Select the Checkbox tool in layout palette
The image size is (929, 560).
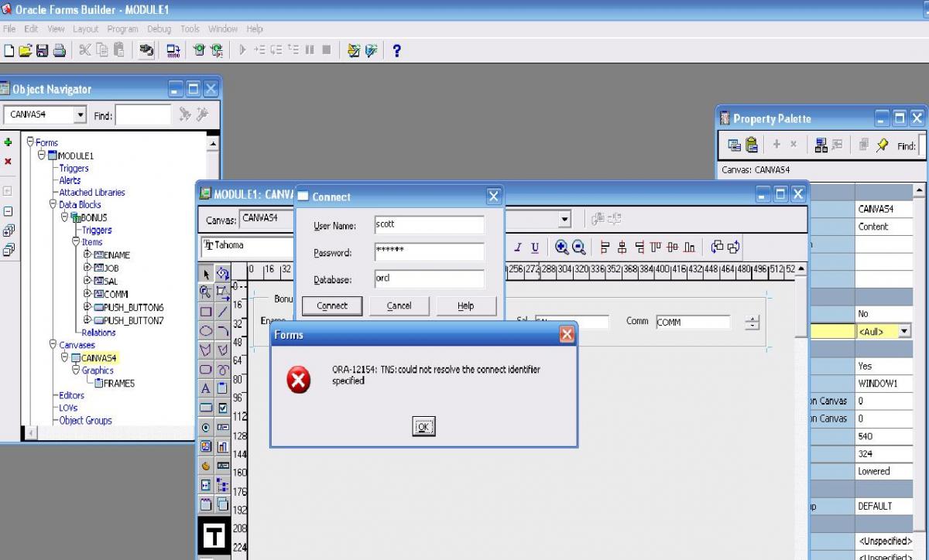coord(223,408)
